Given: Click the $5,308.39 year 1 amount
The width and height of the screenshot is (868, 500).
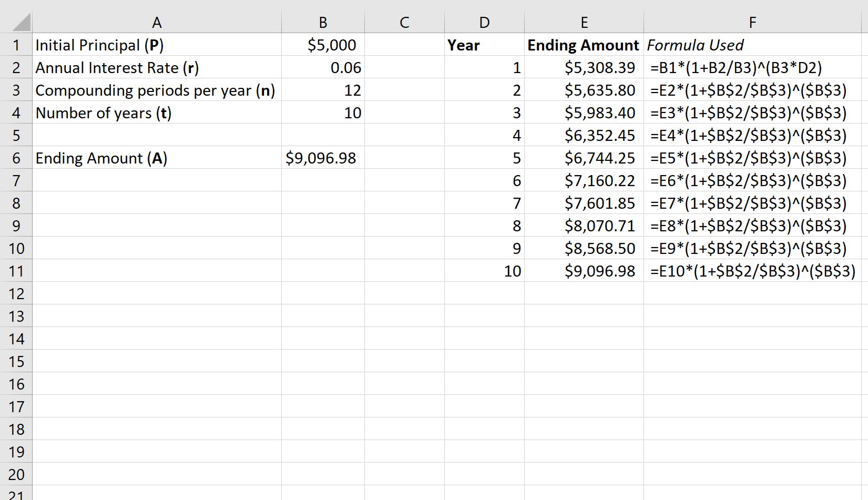Looking at the screenshot, I should [x=584, y=67].
